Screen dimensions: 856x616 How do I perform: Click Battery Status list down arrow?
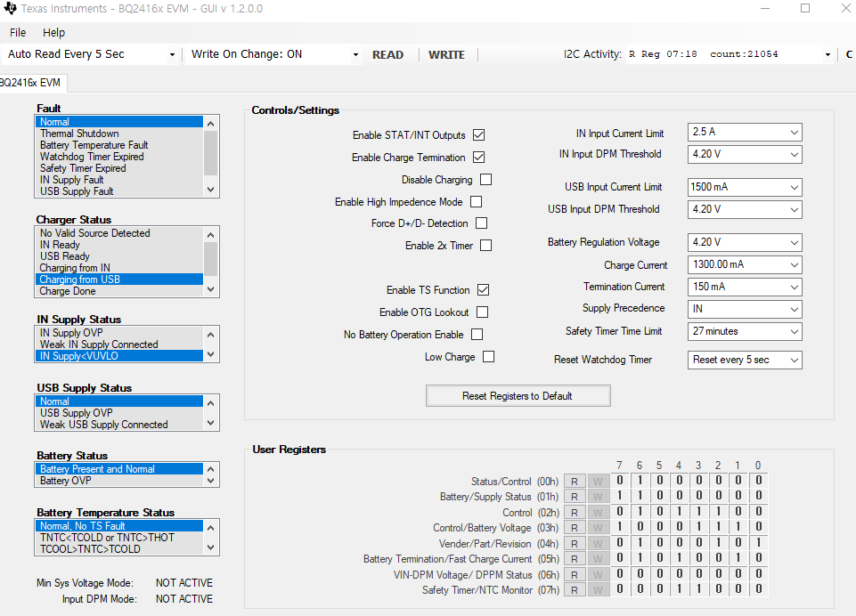click(211, 482)
